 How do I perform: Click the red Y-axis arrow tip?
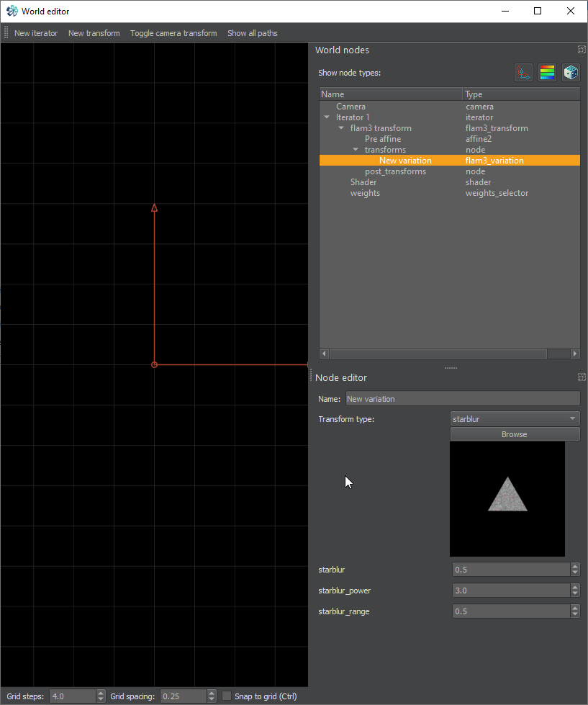(x=154, y=207)
